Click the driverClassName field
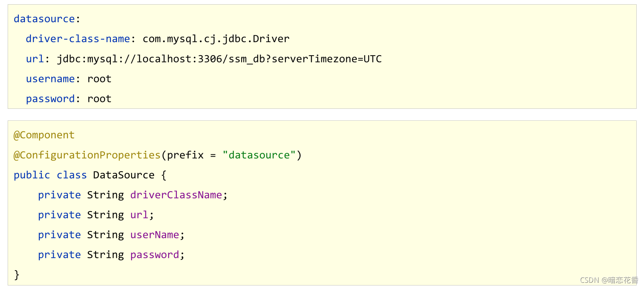 (176, 195)
